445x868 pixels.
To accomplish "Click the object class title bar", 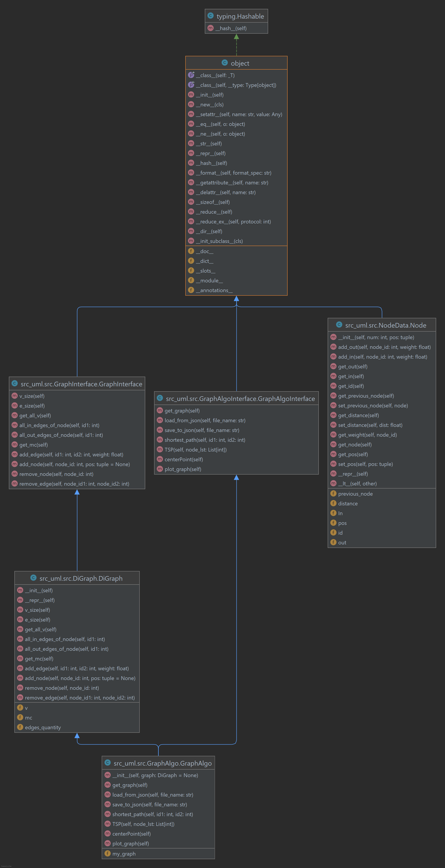I will point(236,63).
